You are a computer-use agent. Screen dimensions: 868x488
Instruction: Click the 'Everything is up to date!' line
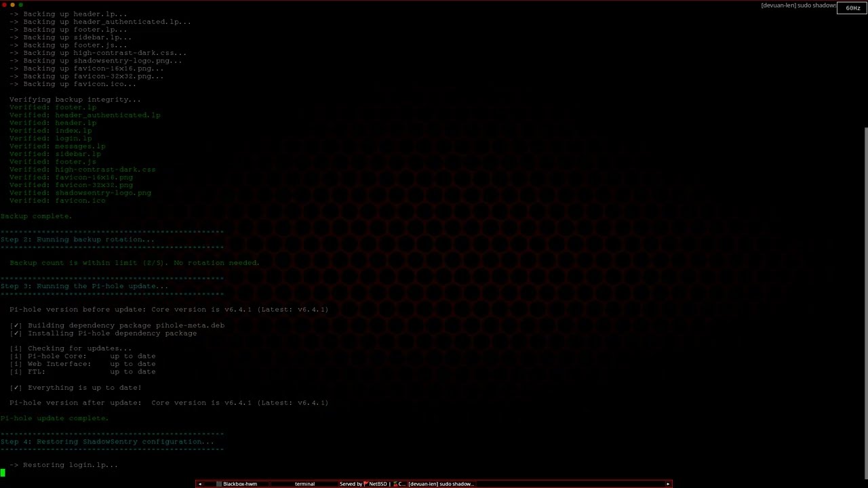click(75, 388)
